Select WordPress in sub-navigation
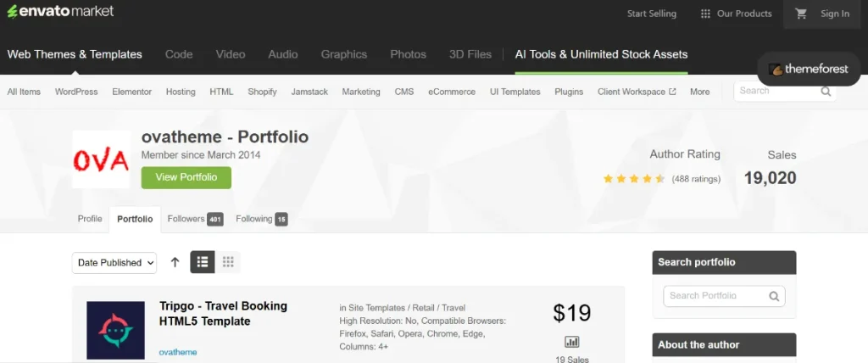The height and width of the screenshot is (363, 868). point(76,92)
